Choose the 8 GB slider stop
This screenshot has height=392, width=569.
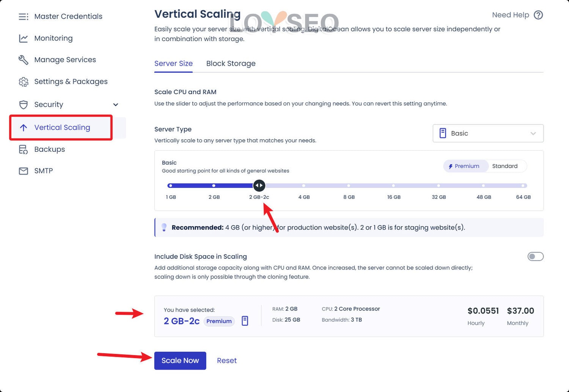tap(349, 186)
